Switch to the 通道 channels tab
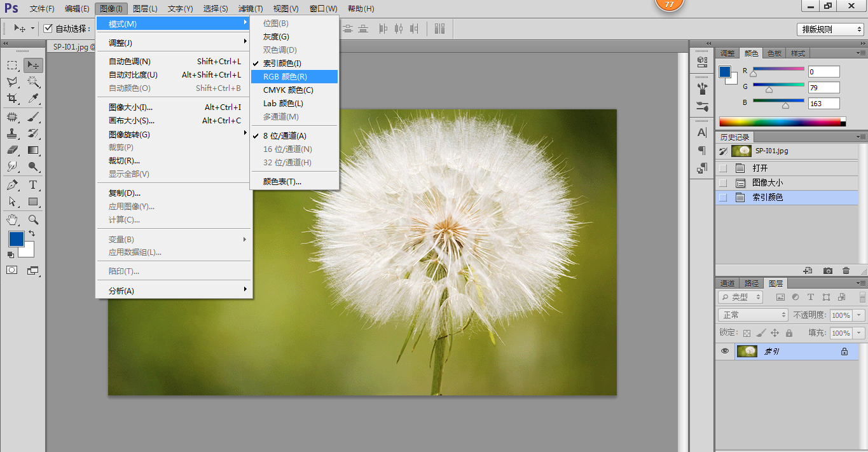This screenshot has height=452, width=868. tap(727, 284)
